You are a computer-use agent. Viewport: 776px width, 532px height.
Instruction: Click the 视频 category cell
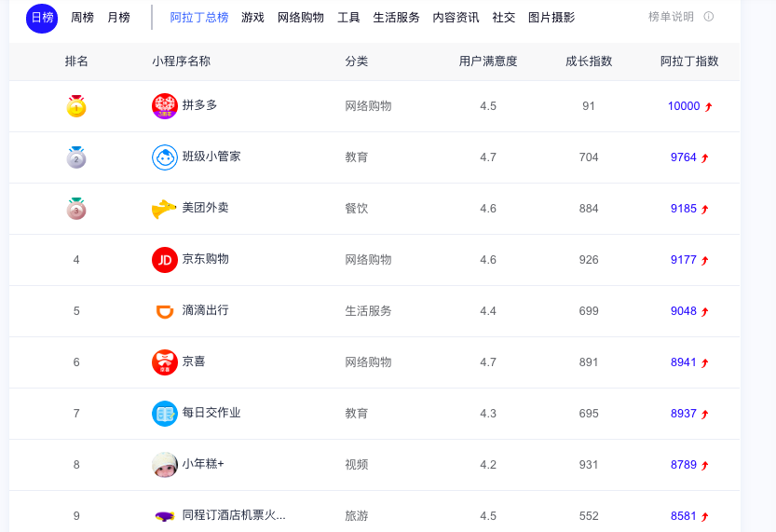[x=356, y=465]
